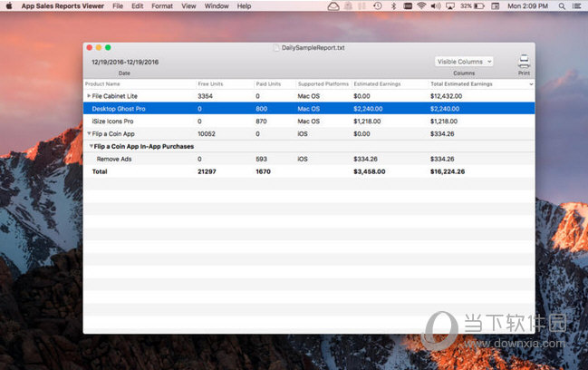
Task: Open the Window menu
Action: click(x=217, y=6)
